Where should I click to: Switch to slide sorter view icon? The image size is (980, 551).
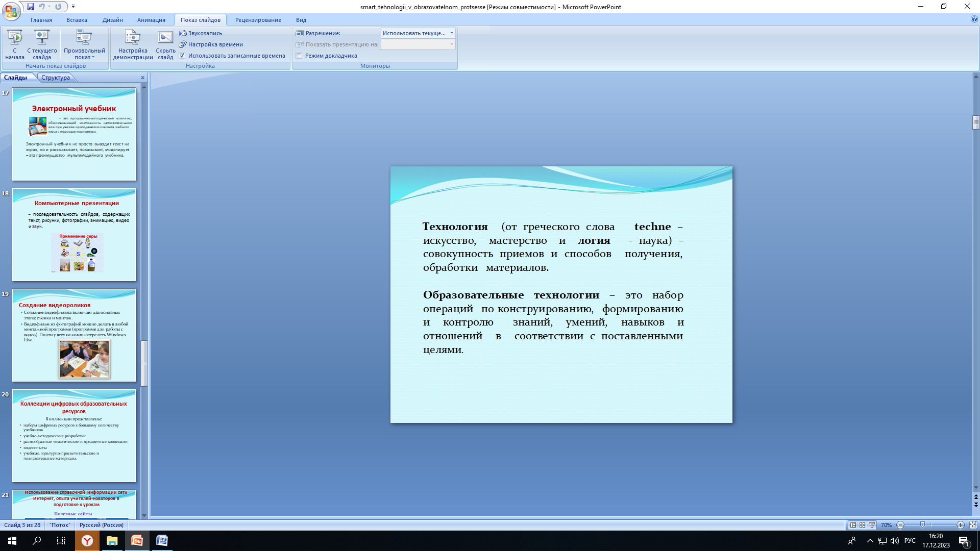pyautogui.click(x=863, y=525)
